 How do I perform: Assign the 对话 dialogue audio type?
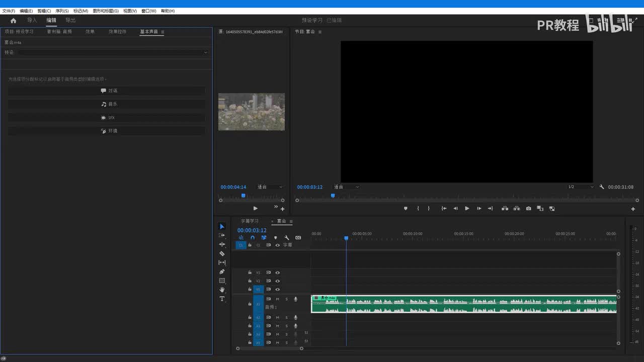107,91
